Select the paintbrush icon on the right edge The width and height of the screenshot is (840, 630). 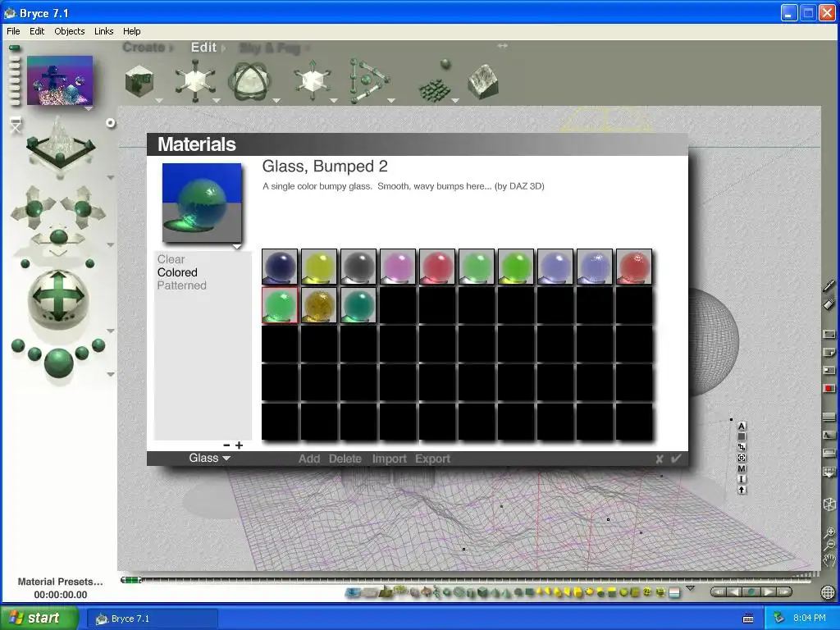pyautogui.click(x=829, y=286)
